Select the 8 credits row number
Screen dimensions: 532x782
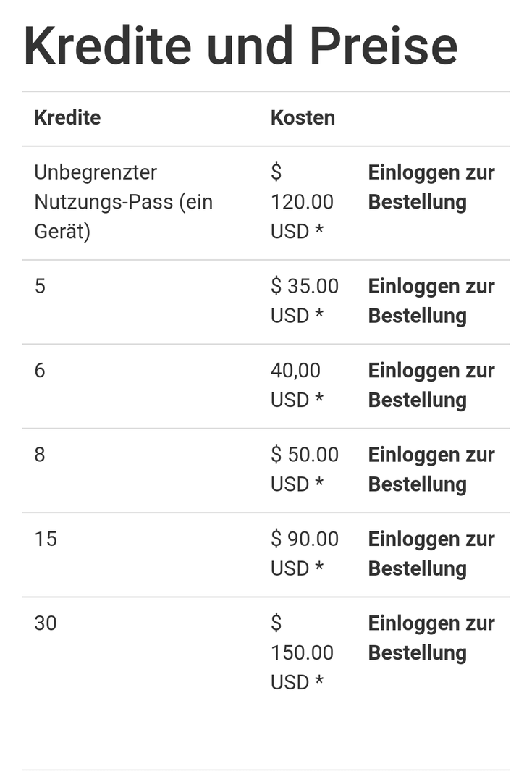pyautogui.click(x=40, y=455)
